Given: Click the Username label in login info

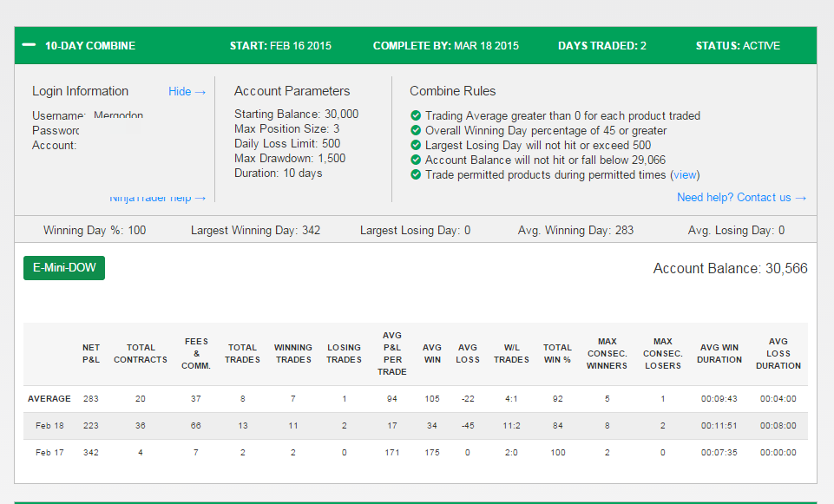Looking at the screenshot, I should [x=58, y=115].
